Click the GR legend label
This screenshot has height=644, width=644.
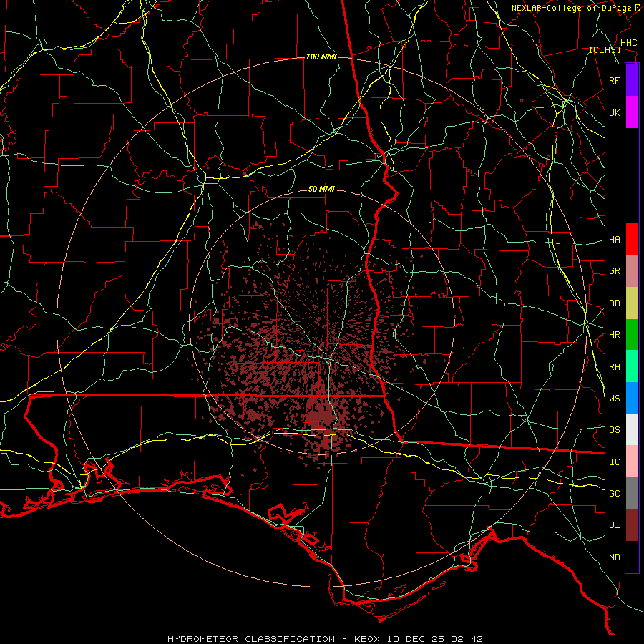pos(614,271)
